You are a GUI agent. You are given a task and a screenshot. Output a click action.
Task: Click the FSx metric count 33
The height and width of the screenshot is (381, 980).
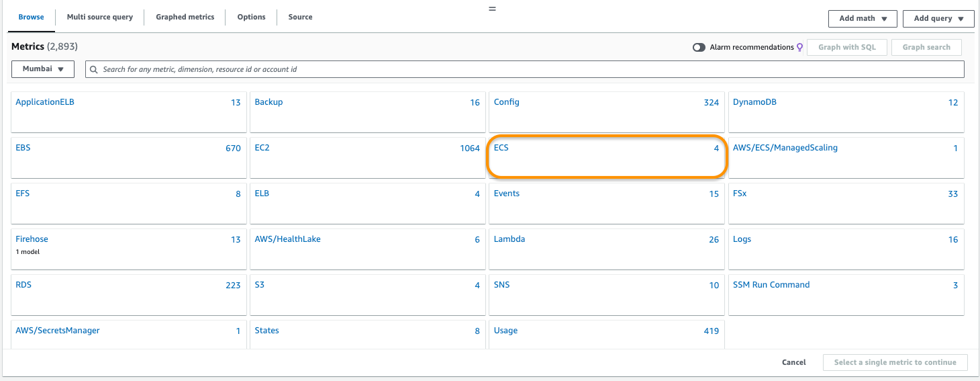coord(953,194)
